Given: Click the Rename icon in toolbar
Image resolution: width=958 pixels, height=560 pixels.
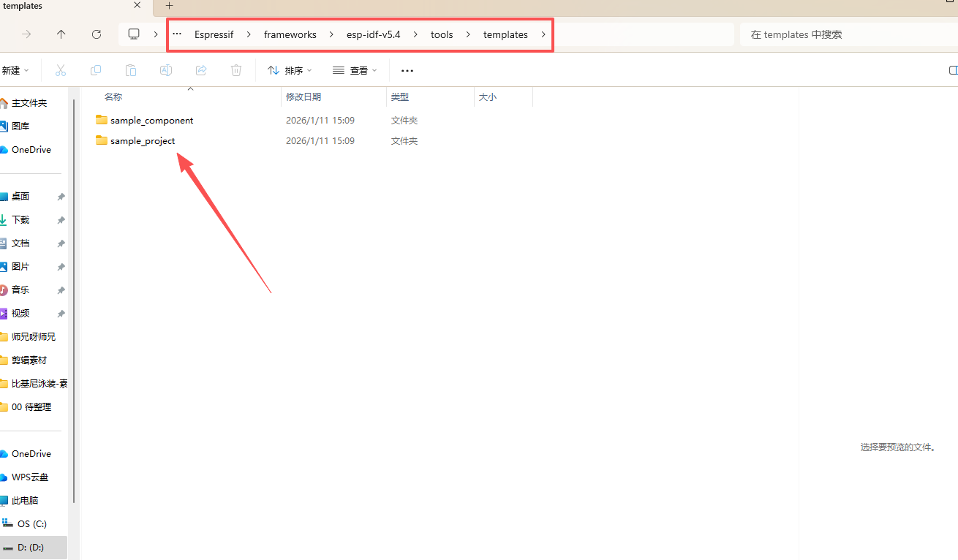Looking at the screenshot, I should [166, 70].
